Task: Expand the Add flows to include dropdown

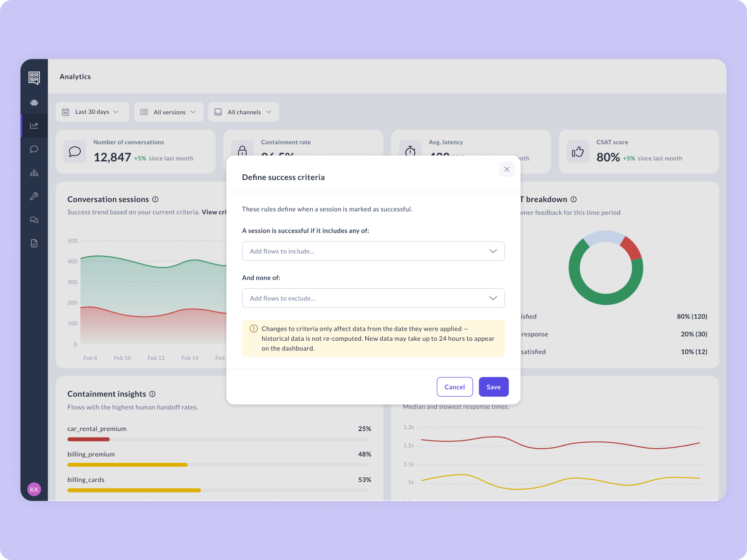Action: coord(373,251)
